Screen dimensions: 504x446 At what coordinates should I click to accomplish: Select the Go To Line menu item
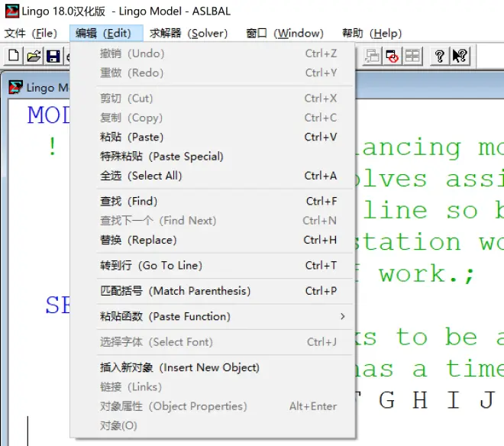coord(151,265)
